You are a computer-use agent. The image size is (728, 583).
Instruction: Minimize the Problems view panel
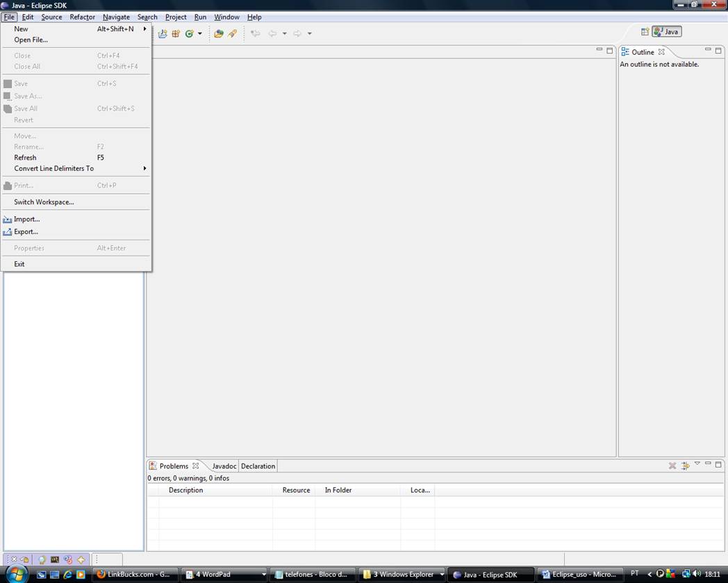coord(708,463)
